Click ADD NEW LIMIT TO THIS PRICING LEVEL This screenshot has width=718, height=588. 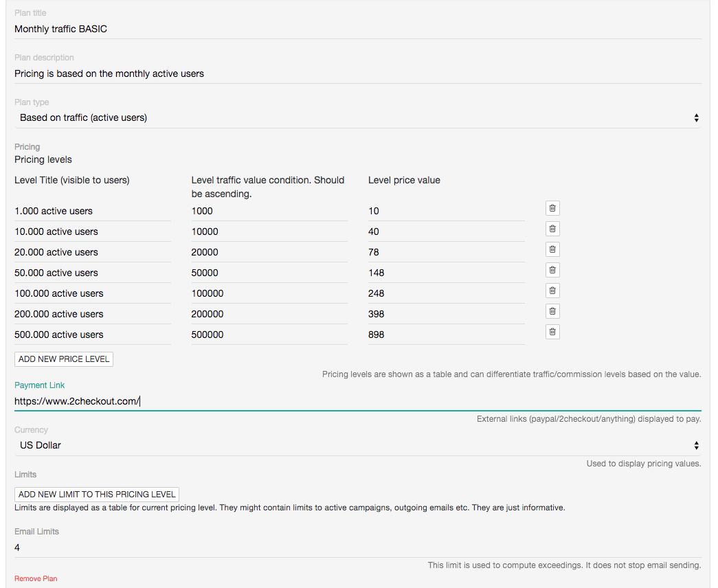coord(97,494)
